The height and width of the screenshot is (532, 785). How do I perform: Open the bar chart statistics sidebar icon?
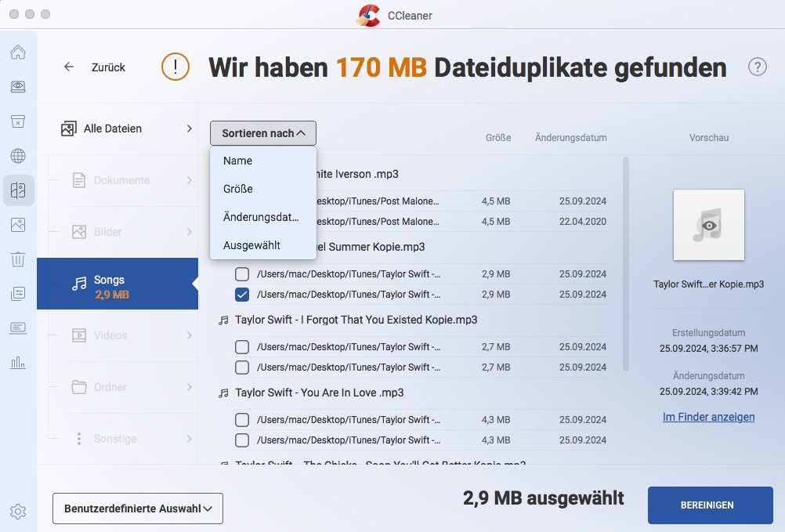[x=18, y=362]
